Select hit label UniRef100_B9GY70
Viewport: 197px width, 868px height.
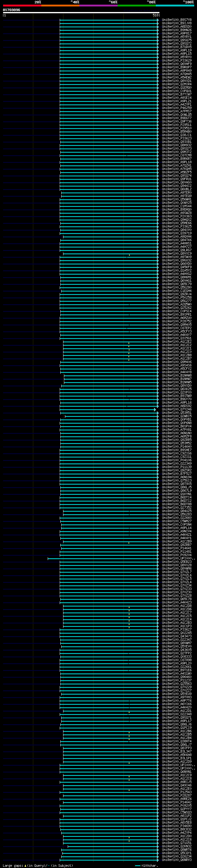[x=176, y=399]
